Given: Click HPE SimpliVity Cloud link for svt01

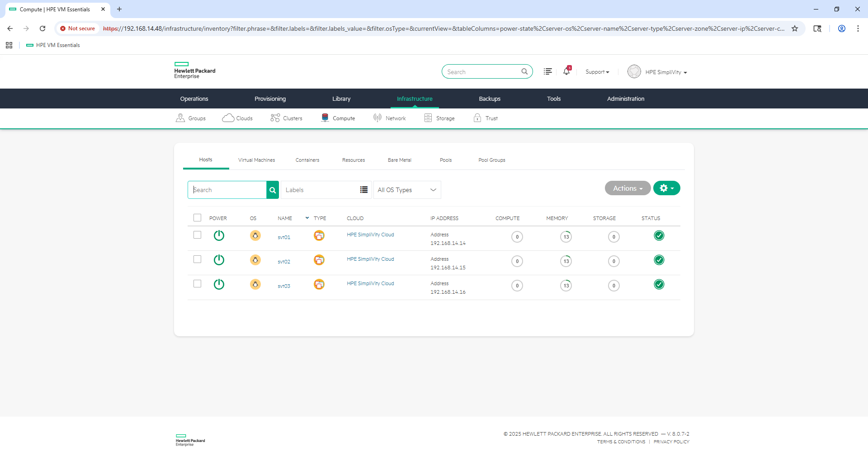Looking at the screenshot, I should 370,235.
